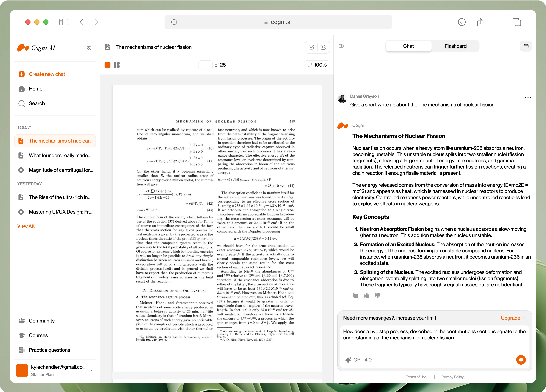Open browser downloads
The image size is (546, 392).
click(x=461, y=22)
